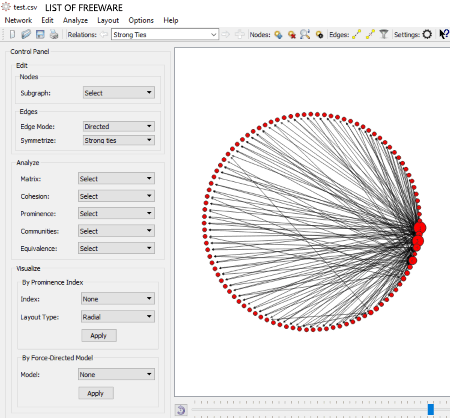
Task: Open the Analyze menu
Action: click(x=75, y=20)
